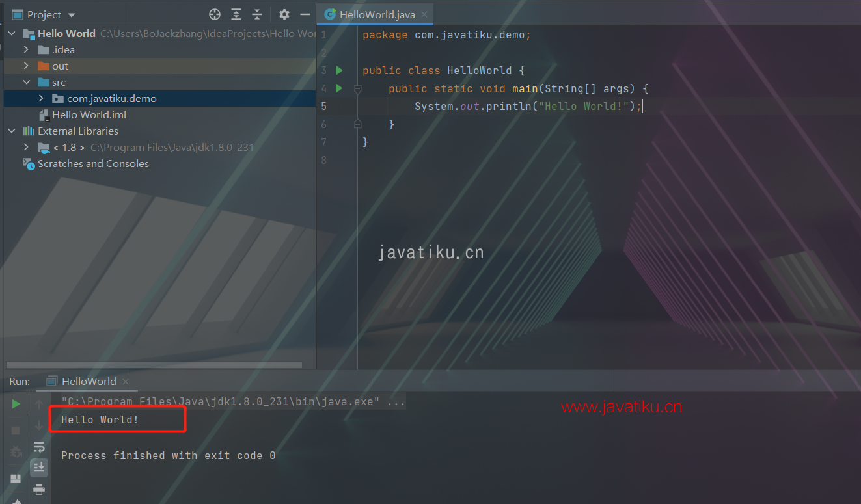Rerun HelloWorld with the green play icon
The height and width of the screenshot is (504, 861).
tap(16, 404)
